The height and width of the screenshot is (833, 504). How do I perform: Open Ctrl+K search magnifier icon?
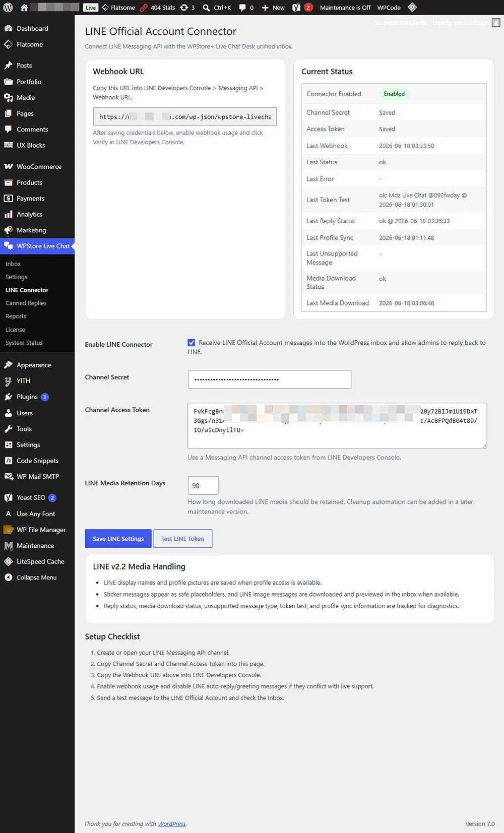pyautogui.click(x=206, y=8)
